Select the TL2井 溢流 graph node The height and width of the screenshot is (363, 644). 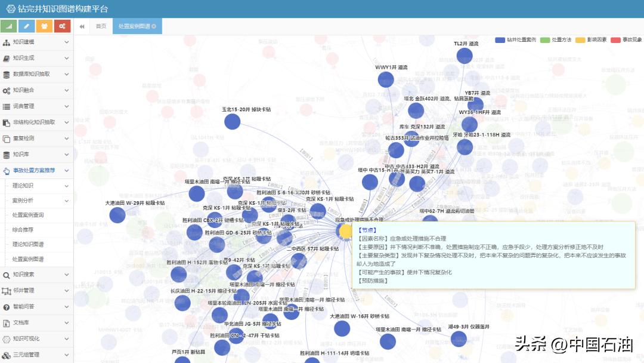(465, 56)
